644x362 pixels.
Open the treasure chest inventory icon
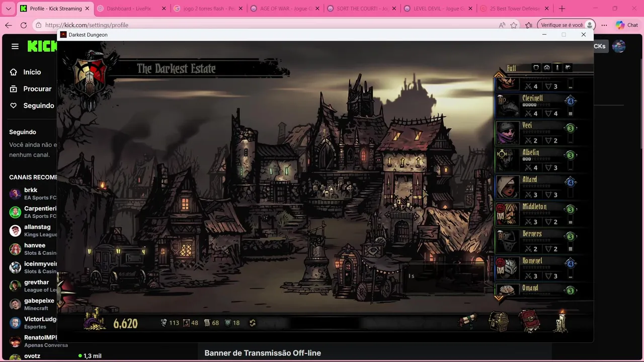pos(499,321)
